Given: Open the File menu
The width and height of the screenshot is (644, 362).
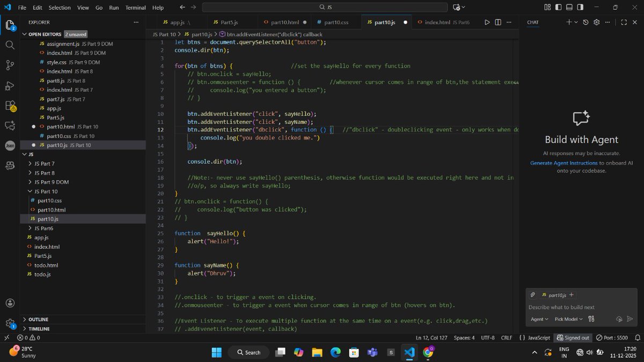Looking at the screenshot, I should click(22, 8).
